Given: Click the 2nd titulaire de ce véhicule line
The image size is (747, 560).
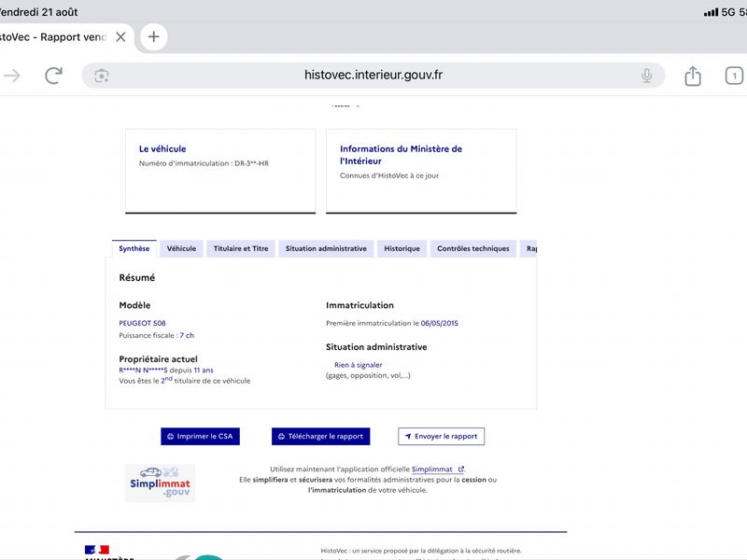Looking at the screenshot, I should [184, 381].
